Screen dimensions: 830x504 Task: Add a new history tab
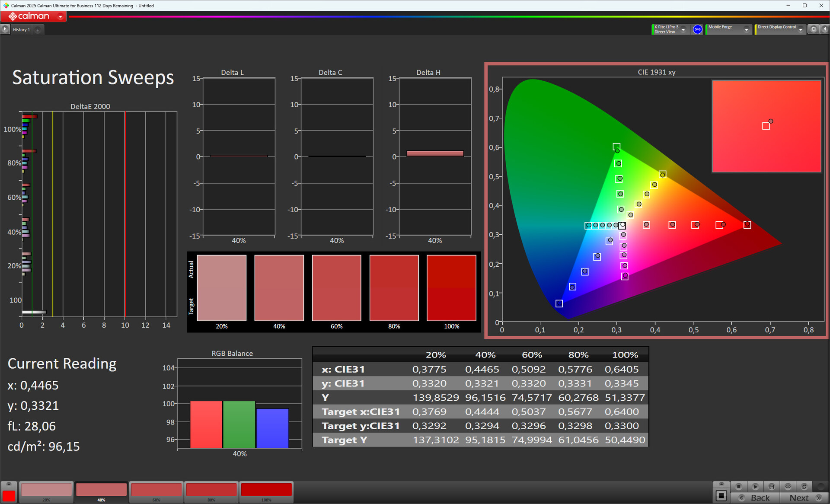38,30
